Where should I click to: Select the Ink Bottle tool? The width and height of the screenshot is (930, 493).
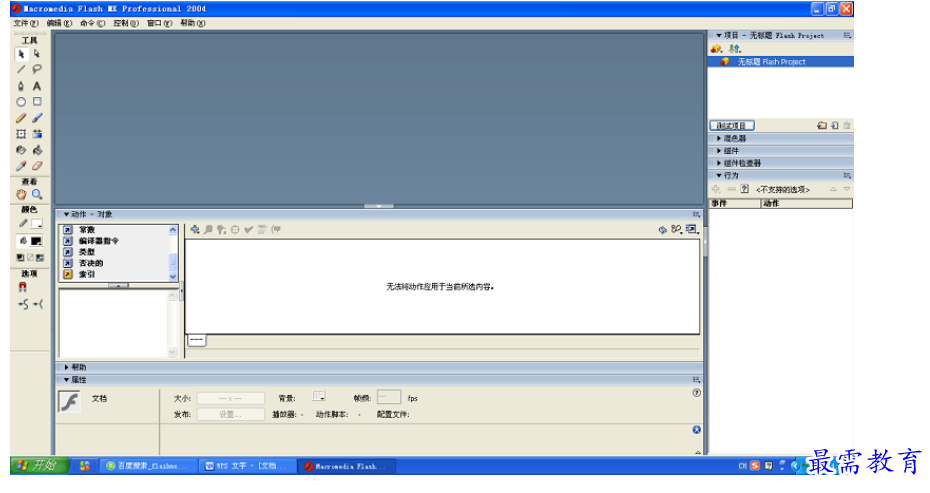pyautogui.click(x=21, y=150)
